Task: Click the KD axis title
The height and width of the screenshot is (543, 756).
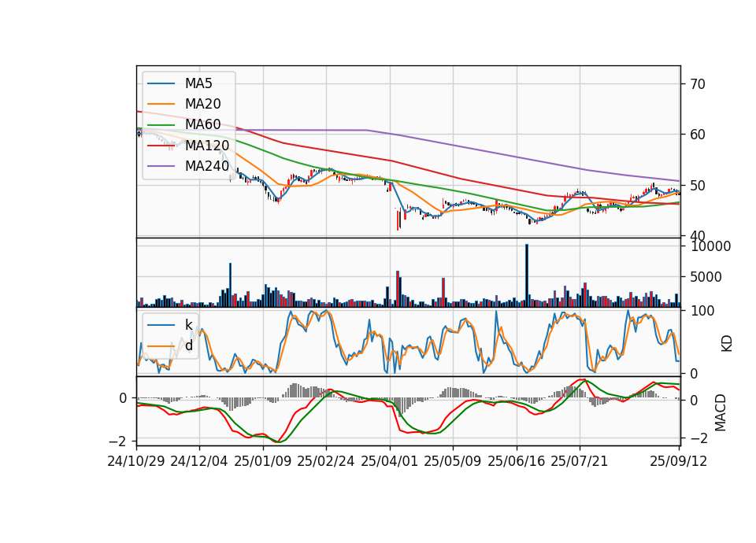Action: coord(727,343)
